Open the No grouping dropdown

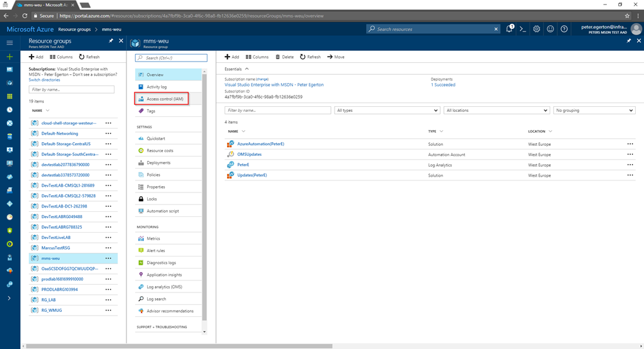(x=594, y=110)
